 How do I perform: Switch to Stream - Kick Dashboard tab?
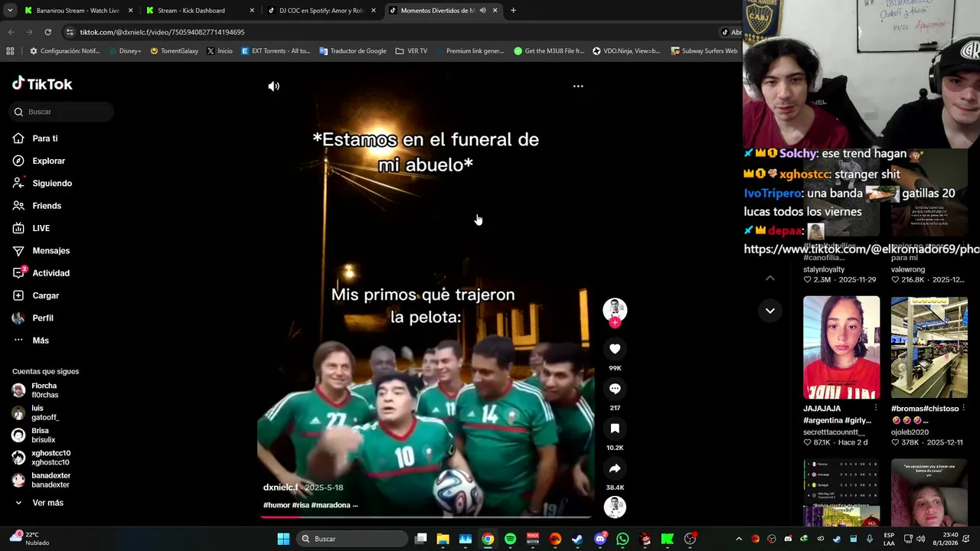pos(199,11)
